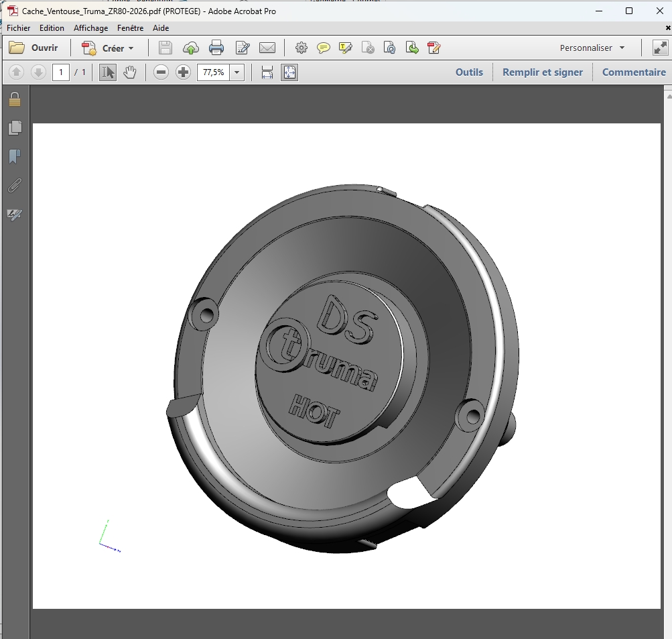Open the Attachments paperclip panel
Image resolution: width=672 pixels, height=639 pixels.
[x=14, y=186]
